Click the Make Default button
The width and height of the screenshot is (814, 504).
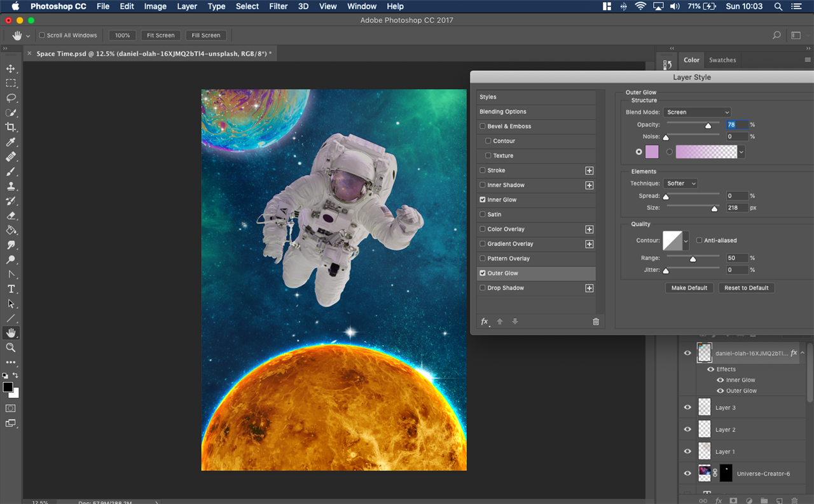coord(689,288)
